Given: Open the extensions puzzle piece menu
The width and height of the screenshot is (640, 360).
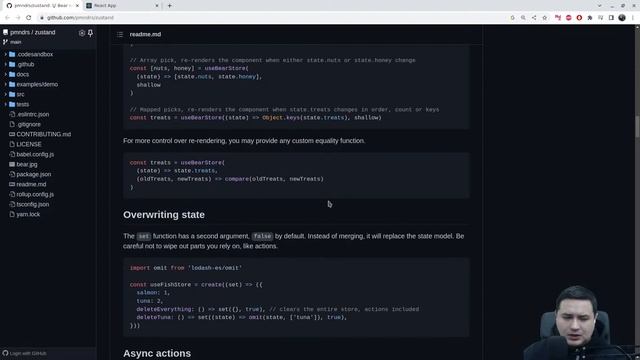Looking at the screenshot, I should coord(590,18).
